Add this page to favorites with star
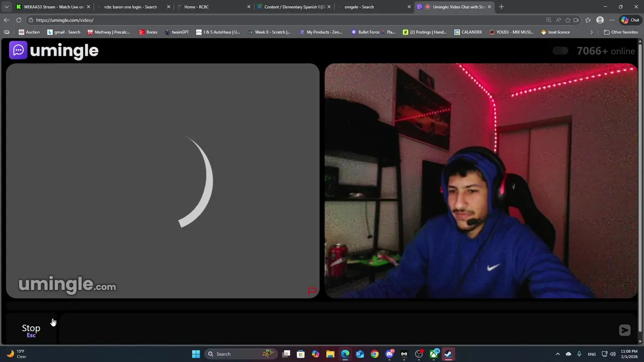This screenshot has height=362, width=644. click(x=568, y=20)
